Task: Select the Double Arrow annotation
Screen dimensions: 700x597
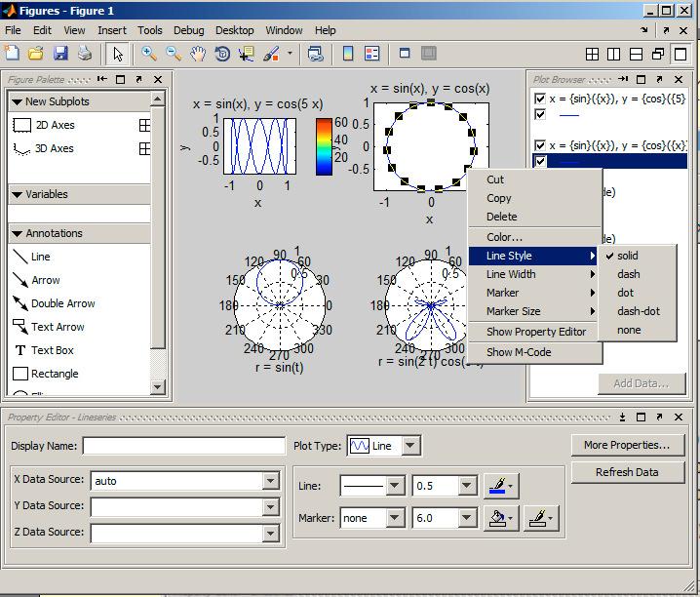Action: point(54,303)
